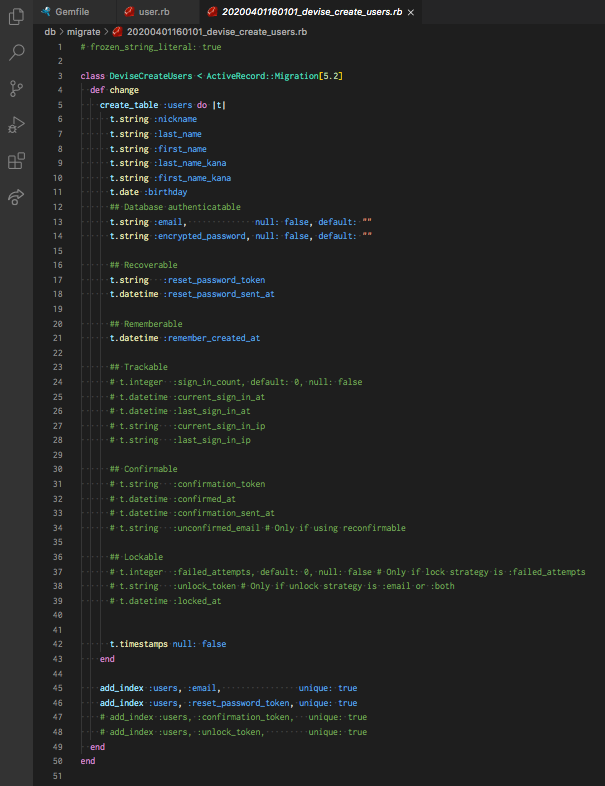This screenshot has width=605, height=786.
Task: Click ':confirmation_token' on line 47
Action: click(x=245, y=717)
